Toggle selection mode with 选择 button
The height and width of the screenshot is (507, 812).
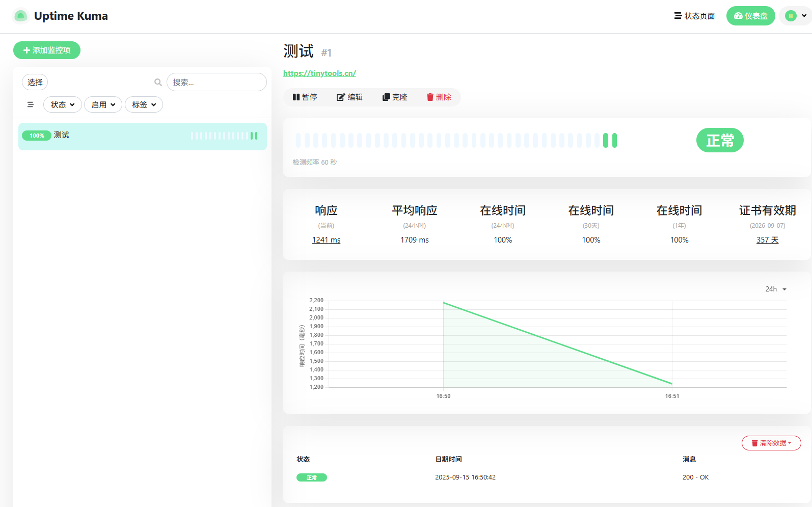35,82
